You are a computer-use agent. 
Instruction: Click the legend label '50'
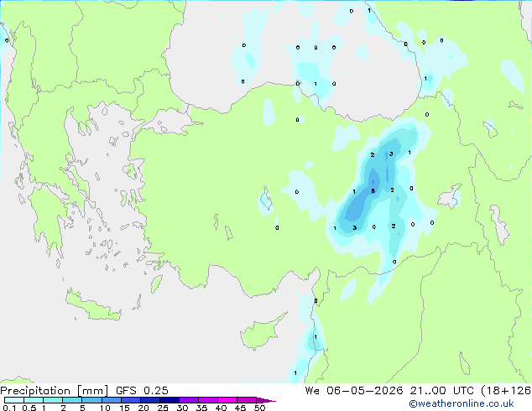pos(259,408)
